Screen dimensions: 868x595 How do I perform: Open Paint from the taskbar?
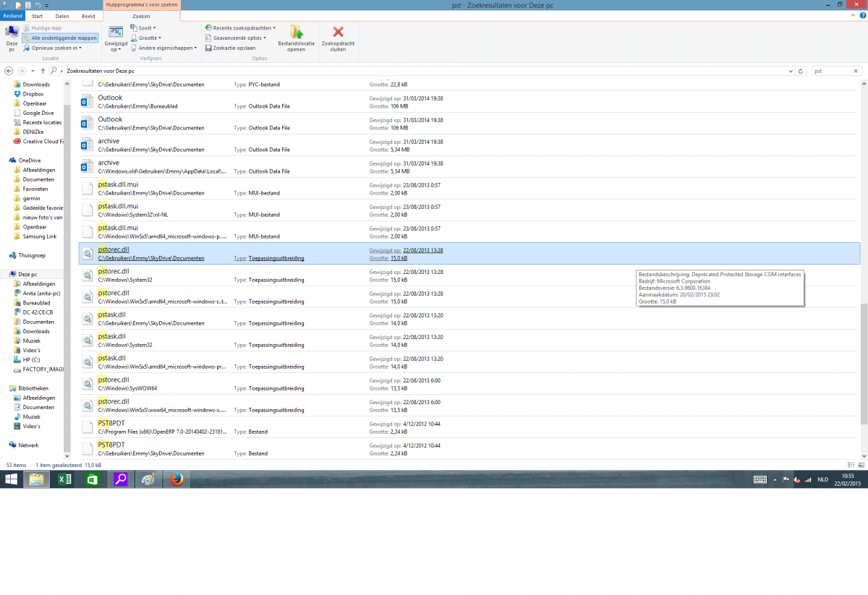(148, 479)
